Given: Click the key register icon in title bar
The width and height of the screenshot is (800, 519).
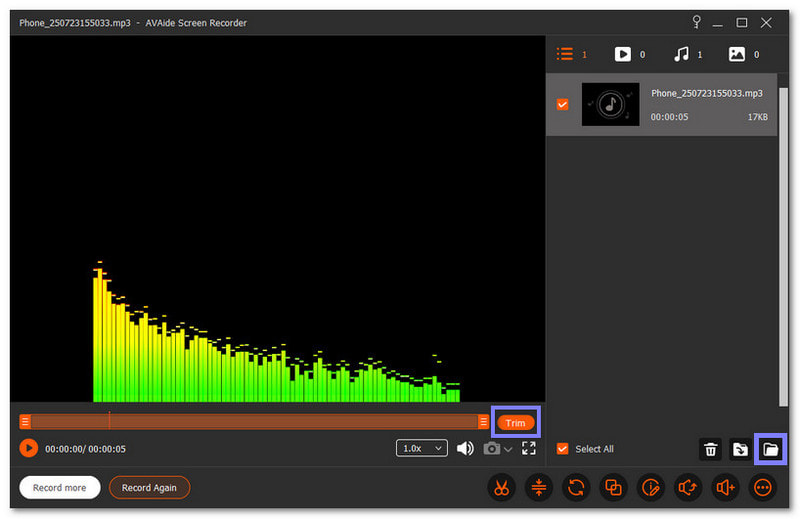Looking at the screenshot, I should [697, 22].
